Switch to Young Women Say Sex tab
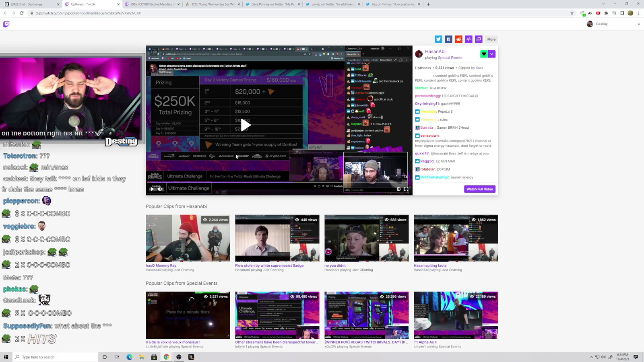 click(x=213, y=4)
